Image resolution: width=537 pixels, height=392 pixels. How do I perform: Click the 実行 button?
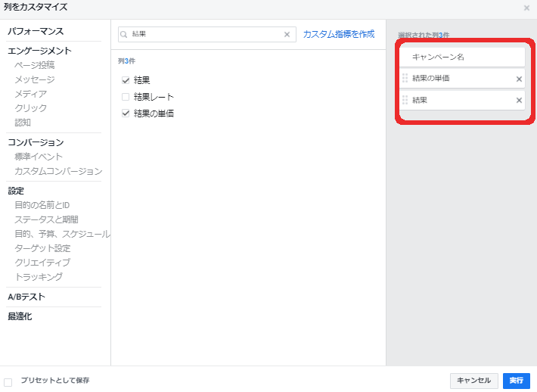click(x=516, y=381)
